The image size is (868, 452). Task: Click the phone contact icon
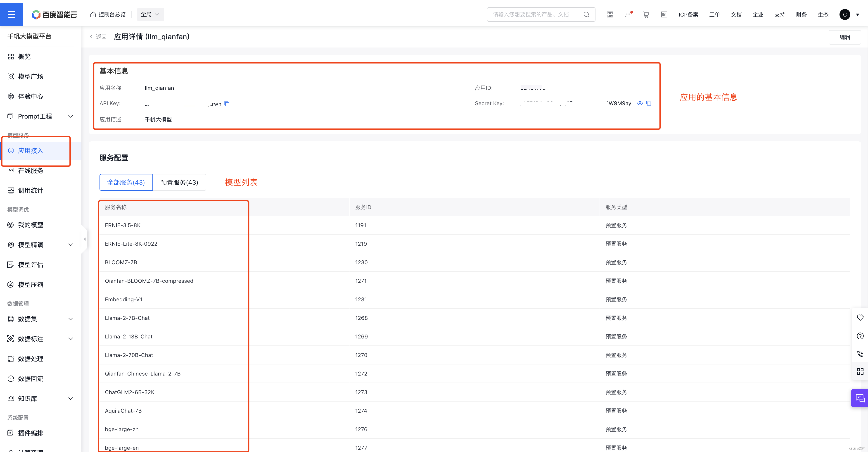(860, 354)
